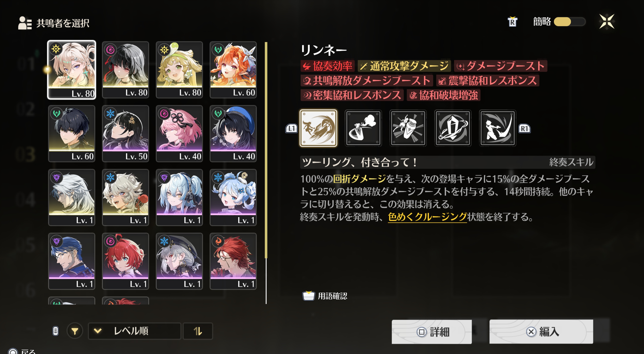
Task: Toggle the ascending/descending sort order button
Action: (x=198, y=331)
